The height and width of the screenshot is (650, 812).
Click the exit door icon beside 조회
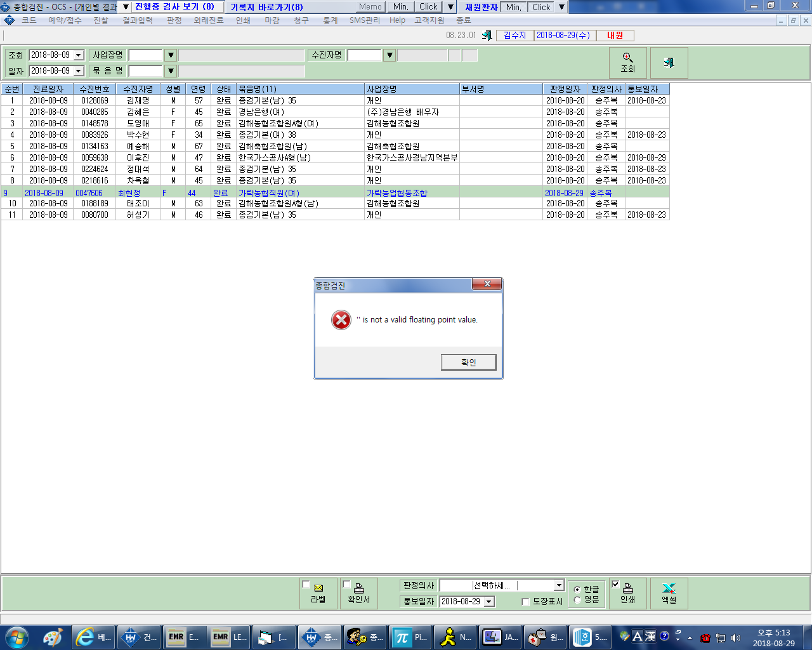click(x=669, y=63)
